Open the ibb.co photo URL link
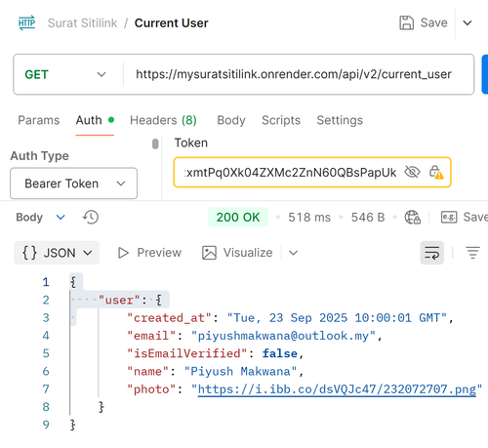This screenshot has width=488, height=448. [x=337, y=389]
